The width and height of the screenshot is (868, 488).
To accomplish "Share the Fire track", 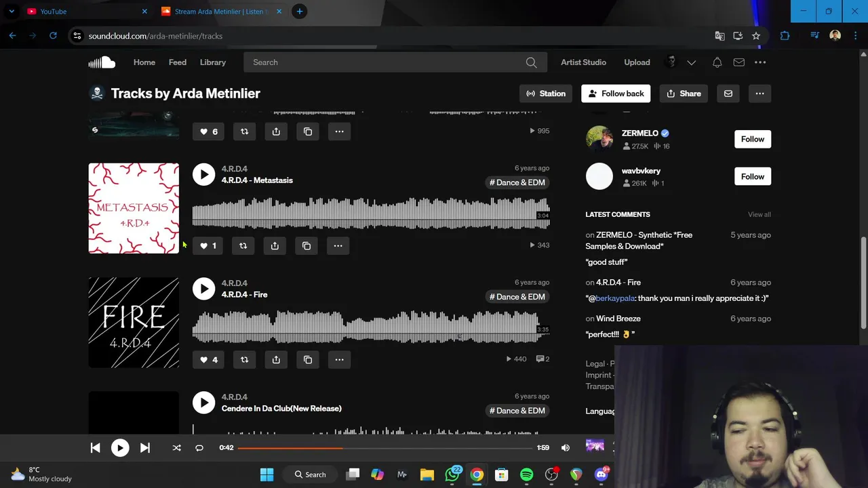I will tap(276, 359).
